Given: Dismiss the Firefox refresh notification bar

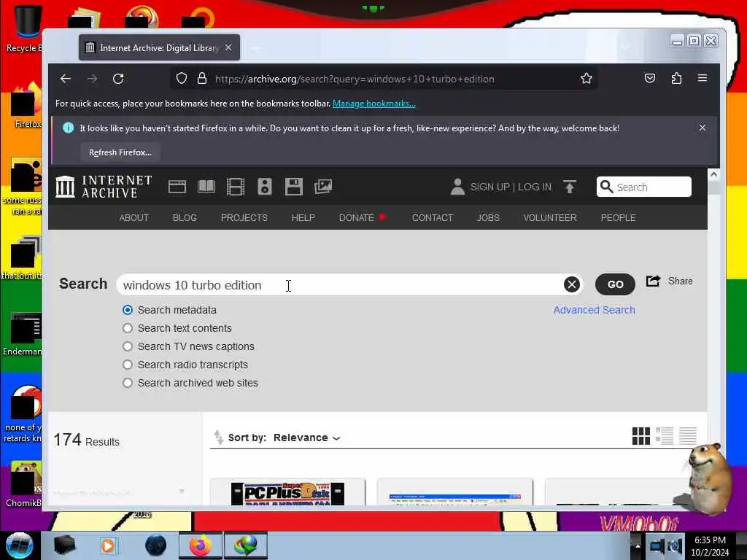Looking at the screenshot, I should [703, 128].
